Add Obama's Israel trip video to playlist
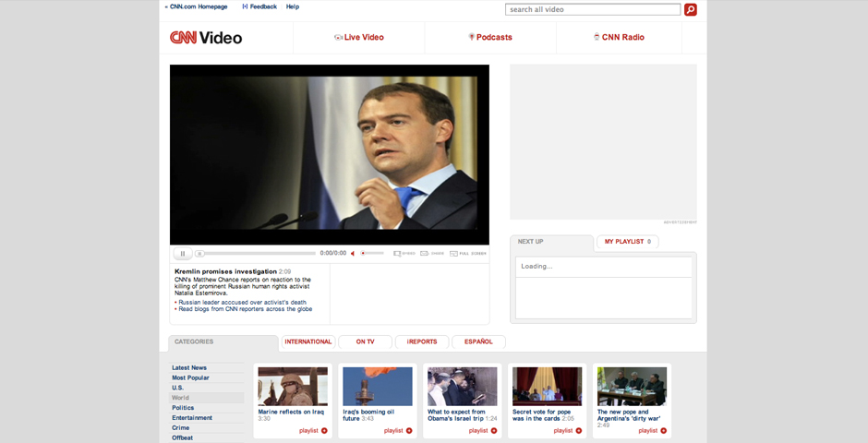Screen dimensions: 868x443 pyautogui.click(x=483, y=431)
